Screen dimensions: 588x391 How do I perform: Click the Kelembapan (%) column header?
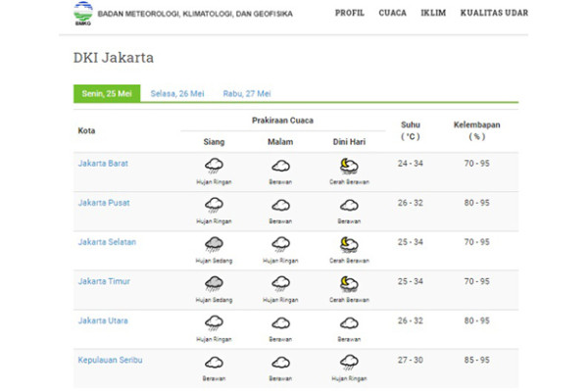pyautogui.click(x=476, y=130)
